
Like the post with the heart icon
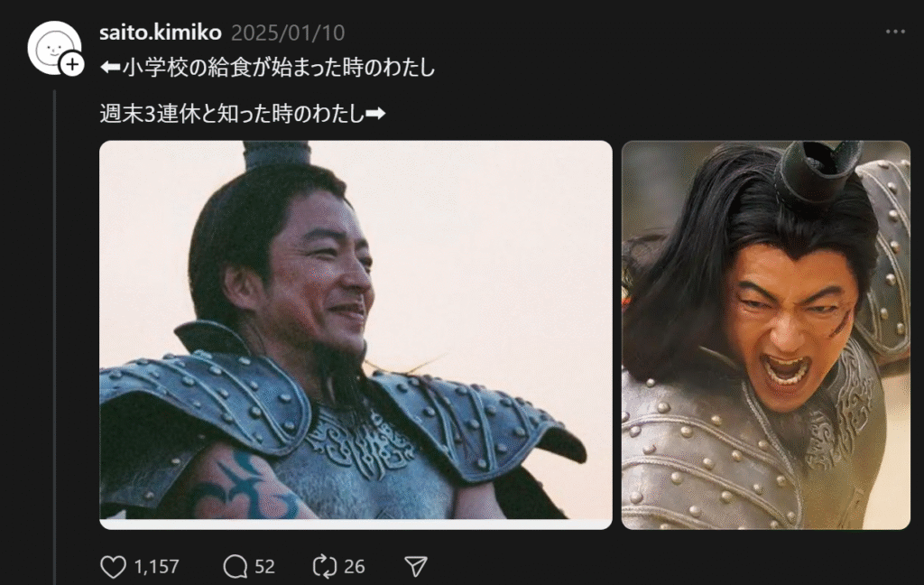[x=113, y=567]
